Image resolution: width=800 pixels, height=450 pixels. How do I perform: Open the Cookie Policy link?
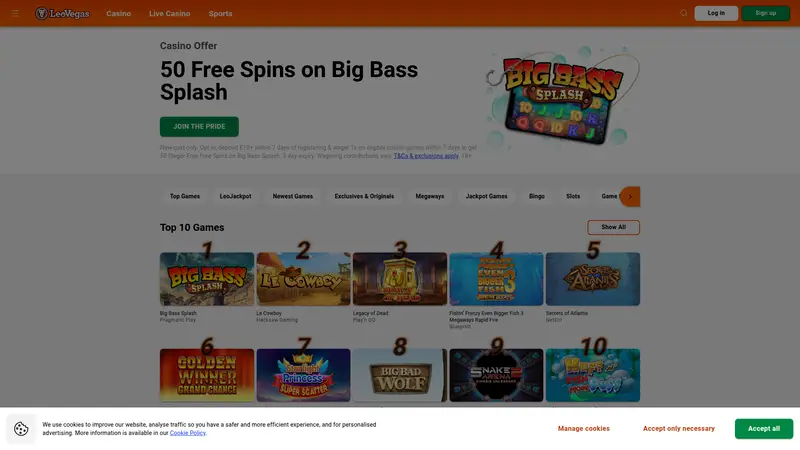click(188, 433)
